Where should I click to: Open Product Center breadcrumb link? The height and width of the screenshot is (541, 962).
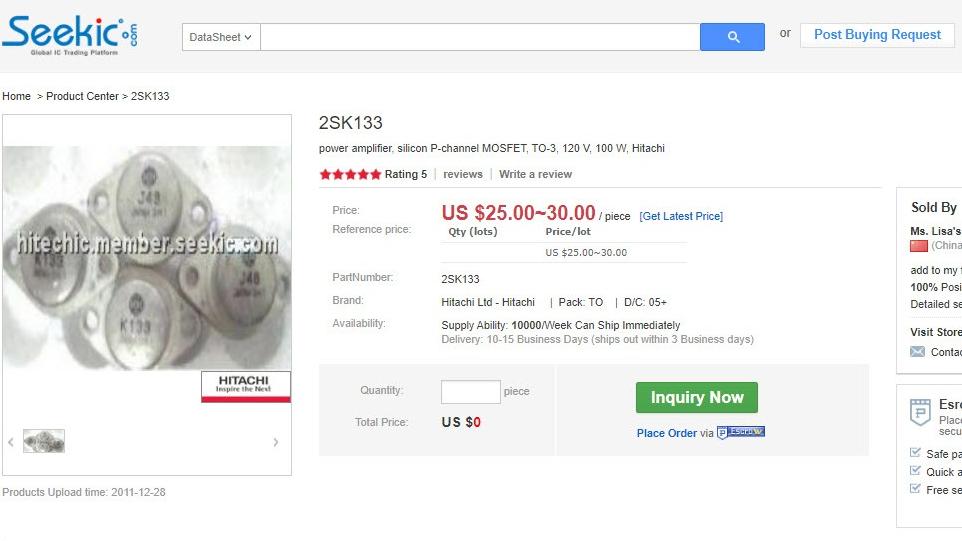tap(82, 96)
